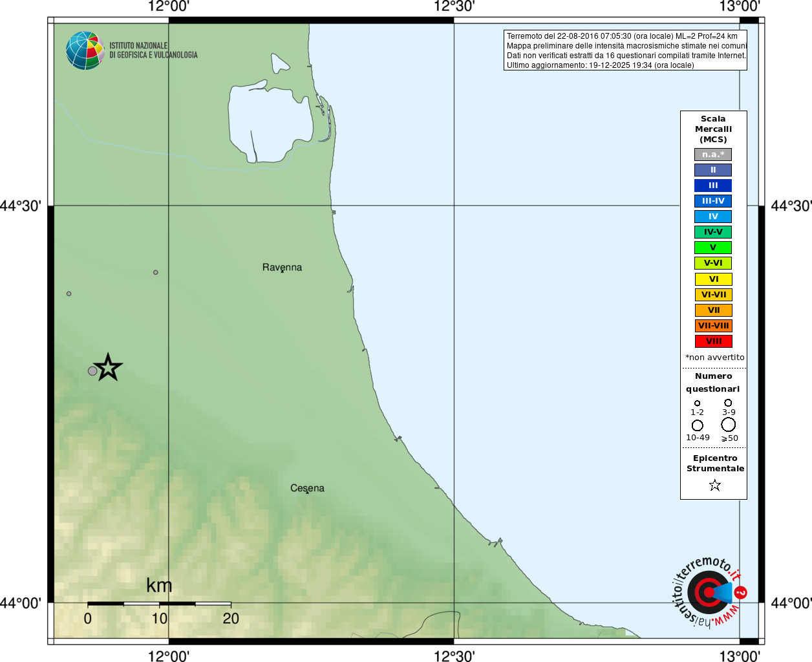The height and width of the screenshot is (662, 812).
Task: Click the 1-2 questionnaires circle in legend
Action: pyautogui.click(x=697, y=403)
